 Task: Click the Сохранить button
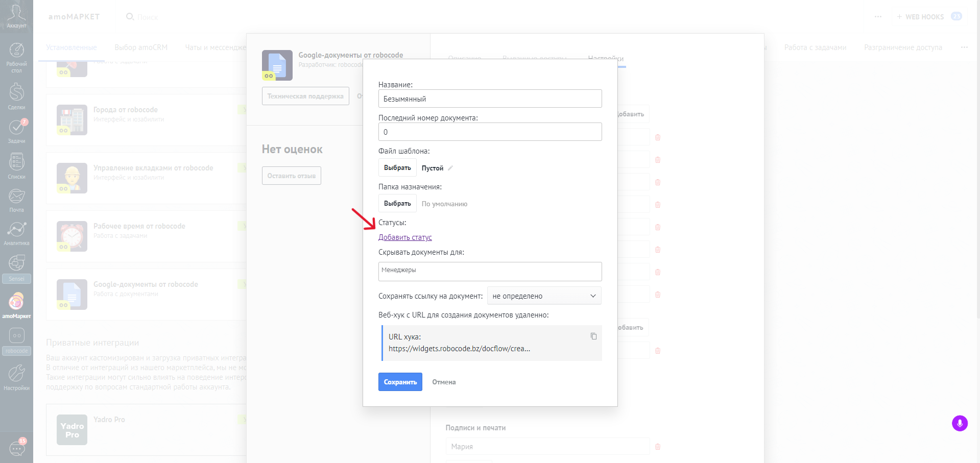400,382
